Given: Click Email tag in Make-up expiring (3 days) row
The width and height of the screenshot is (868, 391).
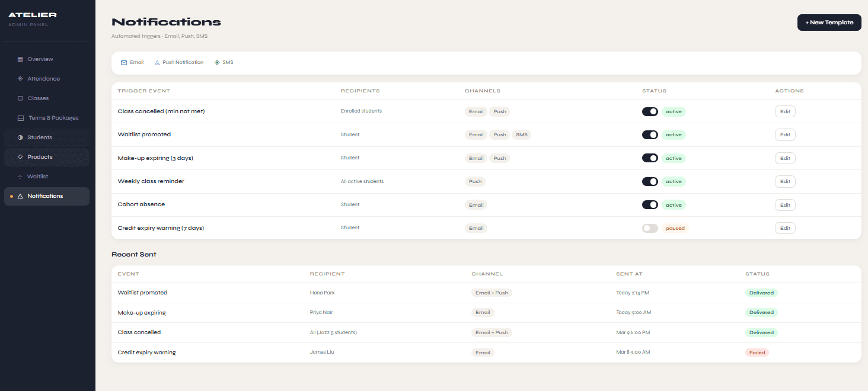Looking at the screenshot, I should pyautogui.click(x=476, y=158).
